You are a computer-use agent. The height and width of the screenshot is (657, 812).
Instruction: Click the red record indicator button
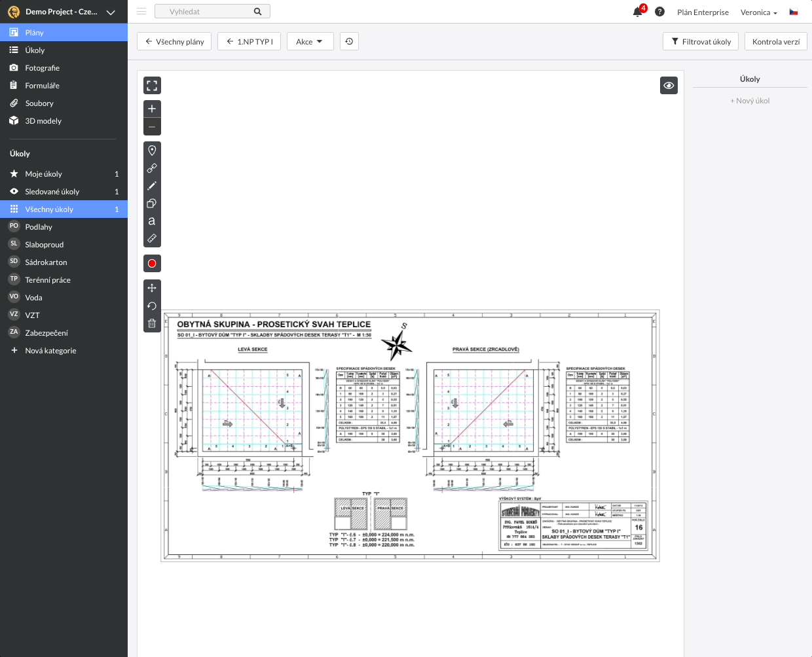pos(152,263)
